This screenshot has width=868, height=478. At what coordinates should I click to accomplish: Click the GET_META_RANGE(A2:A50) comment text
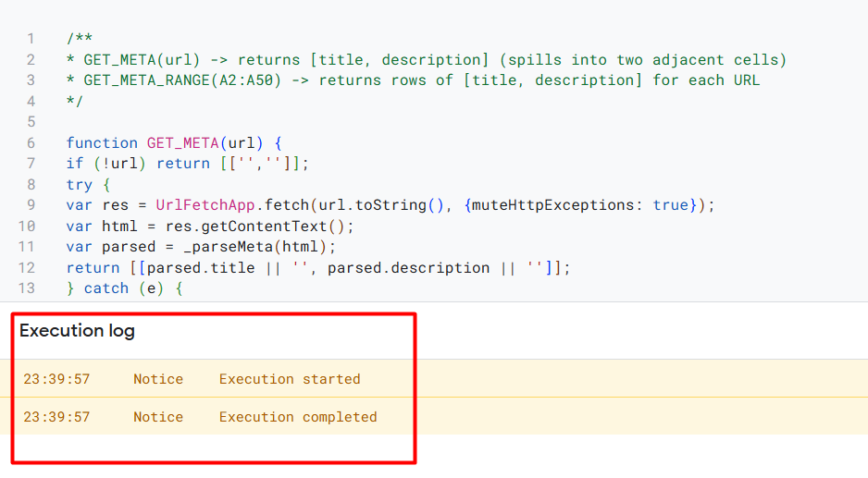182,80
